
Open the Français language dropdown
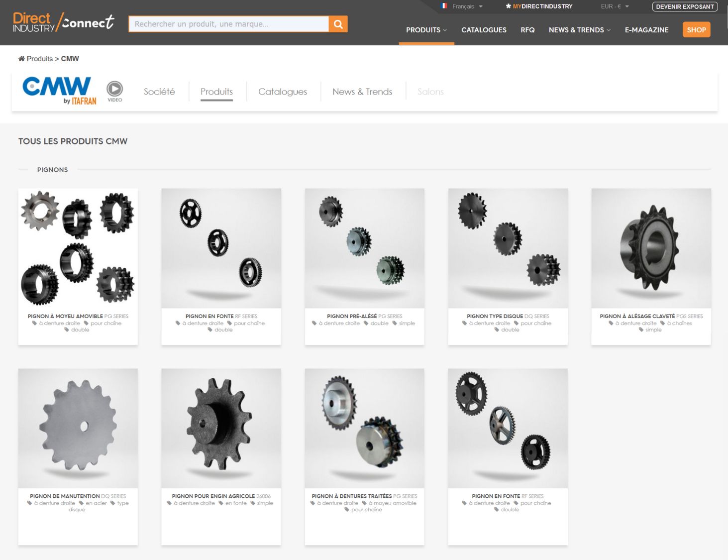point(467,6)
